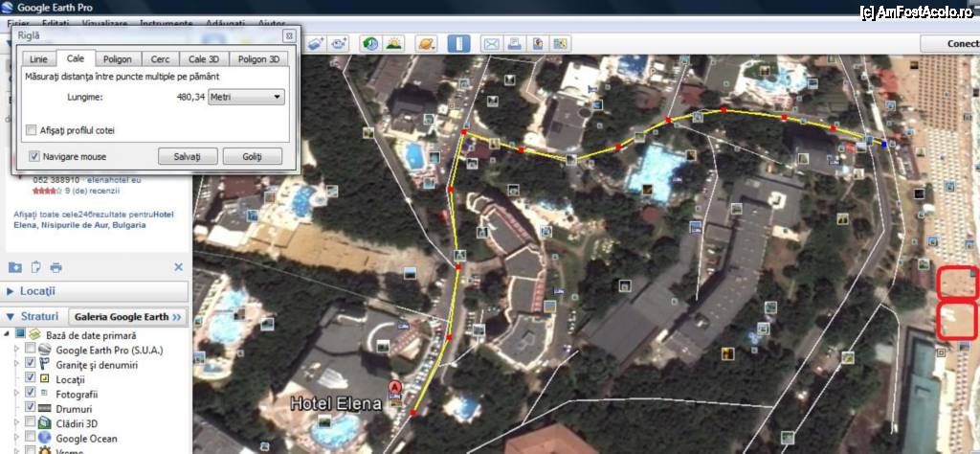The image size is (980, 454).
Task: Show historical imagery with the clock icon
Action: click(370, 44)
